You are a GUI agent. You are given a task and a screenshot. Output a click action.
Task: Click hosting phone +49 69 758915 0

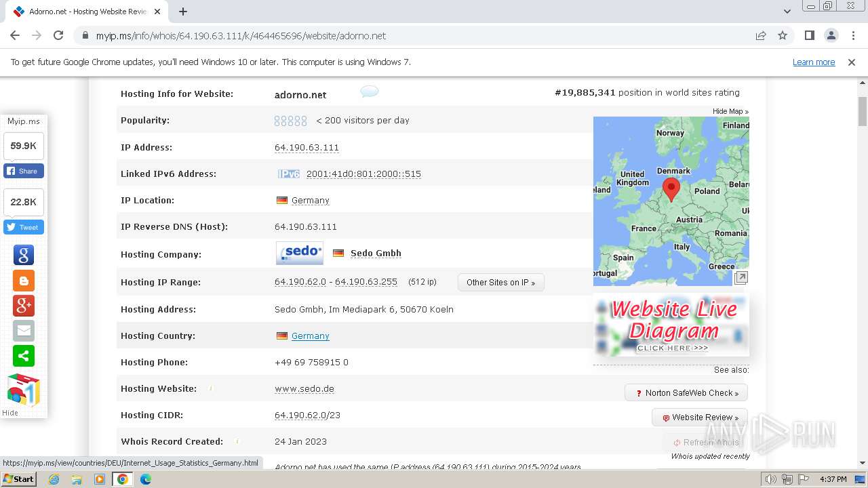[311, 363]
